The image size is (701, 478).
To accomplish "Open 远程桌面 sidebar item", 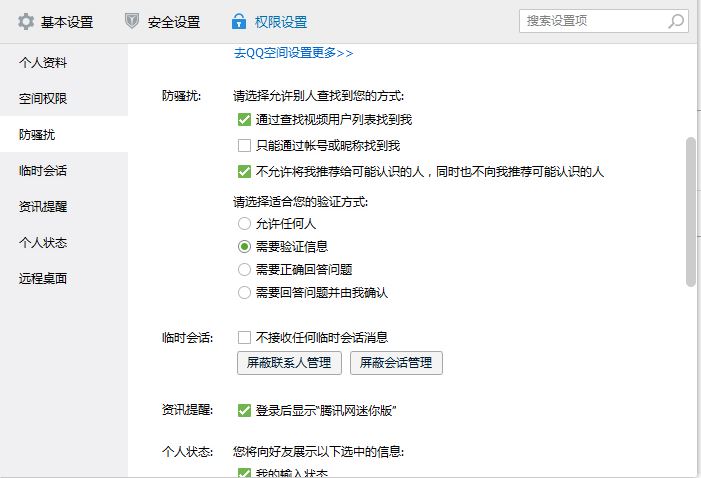I will click(43, 279).
